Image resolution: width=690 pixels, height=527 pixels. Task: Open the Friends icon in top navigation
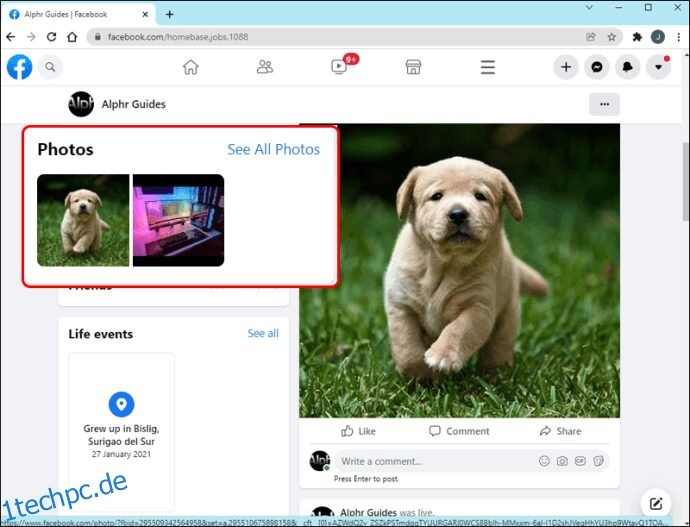tap(265, 67)
